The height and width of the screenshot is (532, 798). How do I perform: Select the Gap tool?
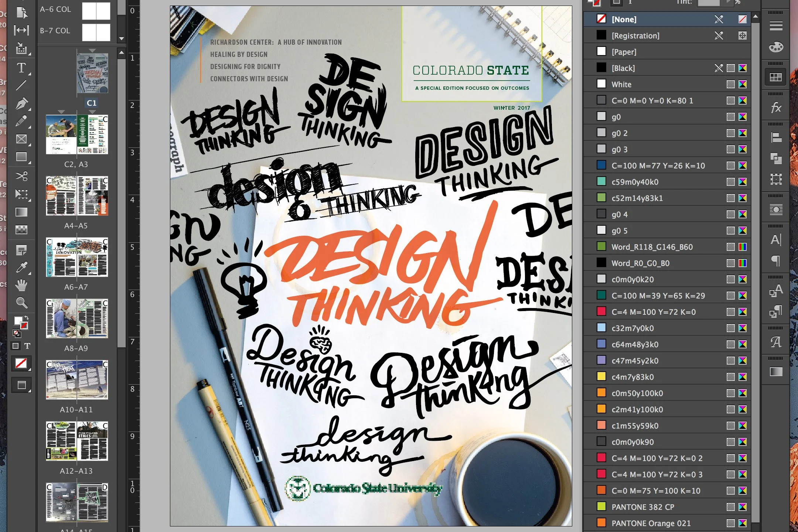(21, 30)
